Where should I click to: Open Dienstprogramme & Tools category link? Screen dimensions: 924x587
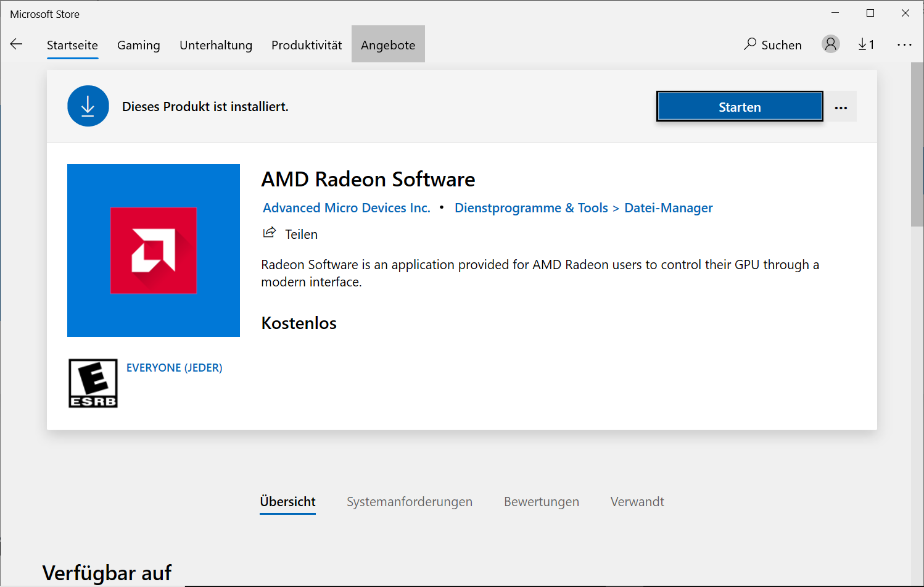pos(531,208)
